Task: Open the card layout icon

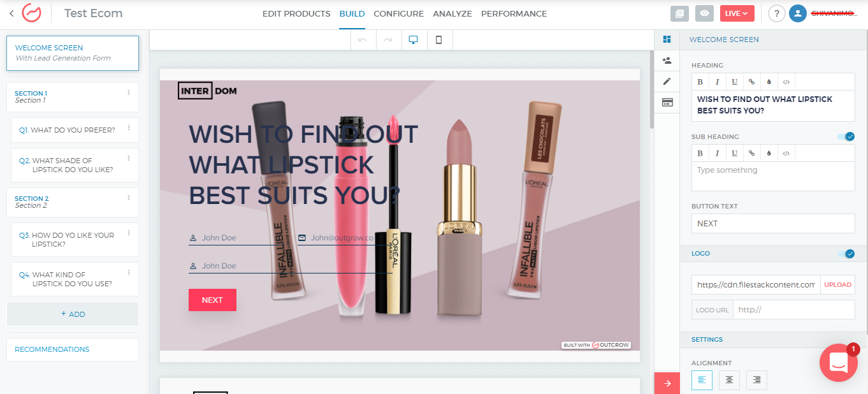Action: [x=667, y=102]
